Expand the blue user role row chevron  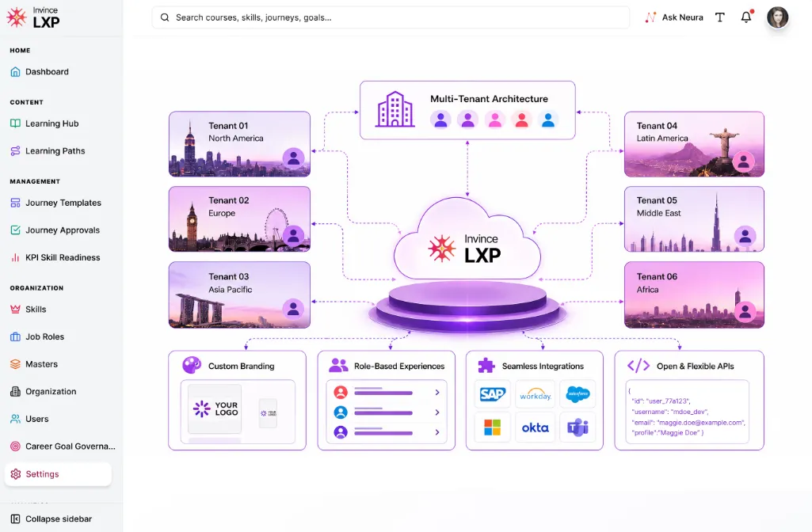pyautogui.click(x=437, y=412)
